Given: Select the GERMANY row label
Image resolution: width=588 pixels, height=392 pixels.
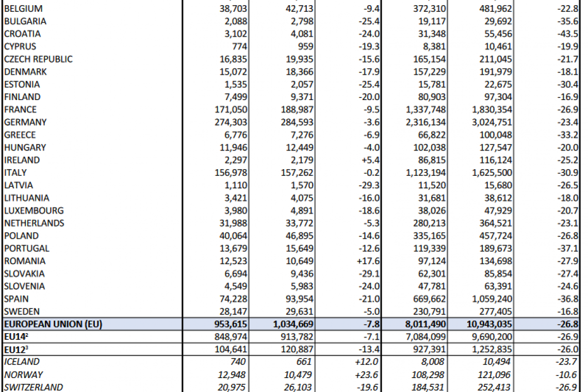Looking at the screenshot, I should (x=25, y=122).
